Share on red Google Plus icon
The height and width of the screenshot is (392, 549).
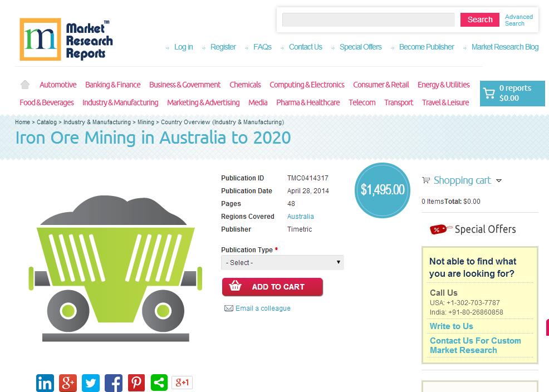(x=68, y=383)
